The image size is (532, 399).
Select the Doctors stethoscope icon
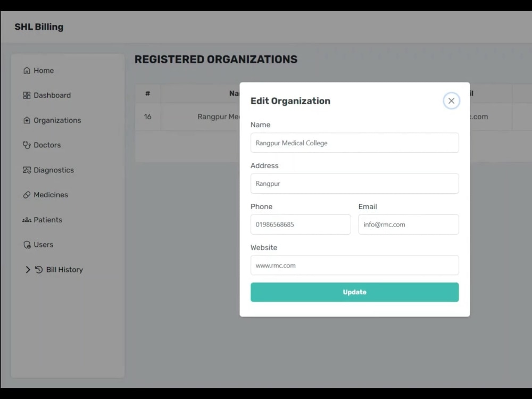[x=27, y=145]
